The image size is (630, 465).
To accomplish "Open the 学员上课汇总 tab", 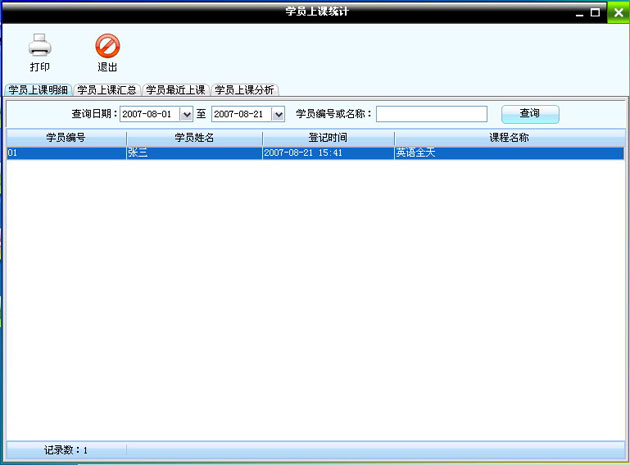I will (107, 90).
